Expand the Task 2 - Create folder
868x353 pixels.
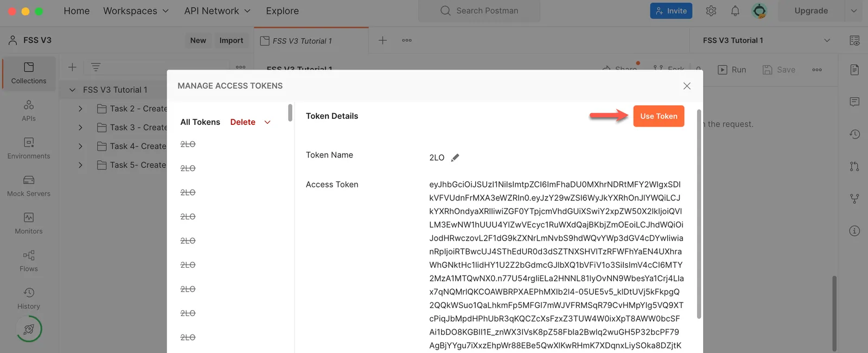[x=80, y=109]
